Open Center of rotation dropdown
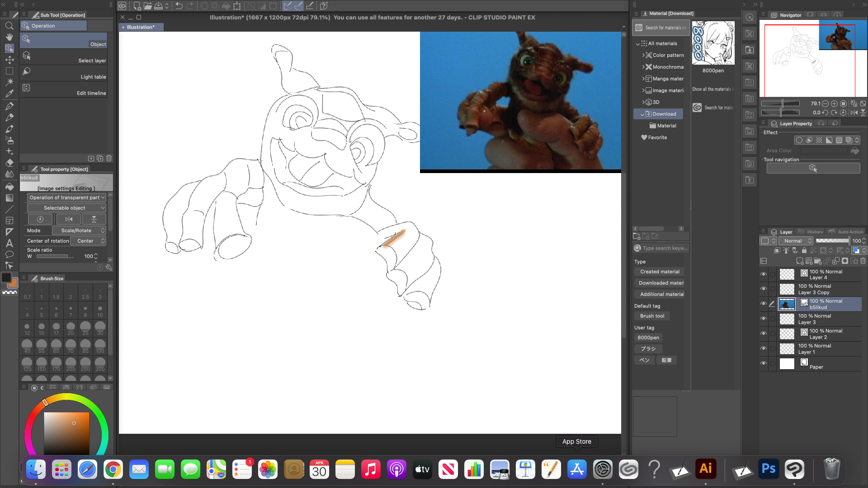 (x=88, y=241)
